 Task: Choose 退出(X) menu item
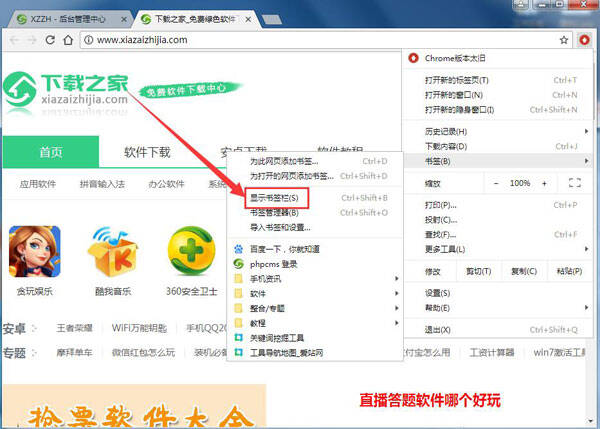click(497, 329)
